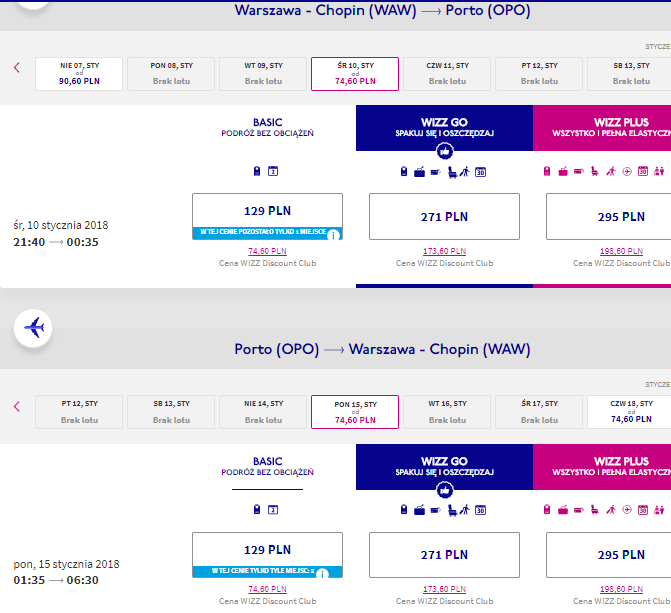Click the thumbs-up icon under return WIZZ GO

pos(445,490)
